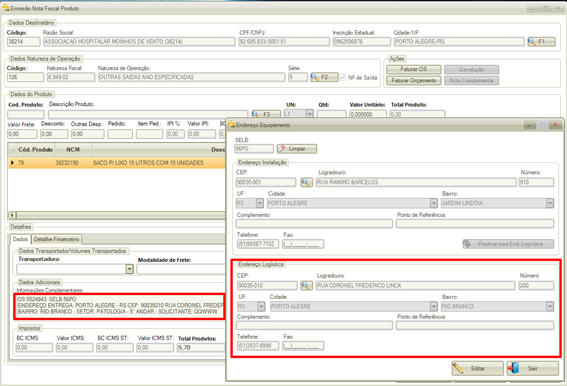Screen dimensions: 567x386
Task: Click the F3 product search button
Action: click(x=266, y=114)
